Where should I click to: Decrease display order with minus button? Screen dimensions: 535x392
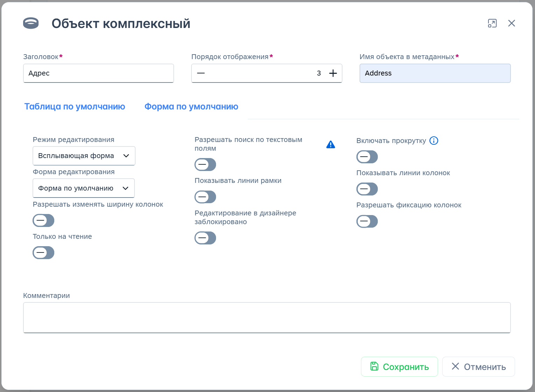point(201,73)
